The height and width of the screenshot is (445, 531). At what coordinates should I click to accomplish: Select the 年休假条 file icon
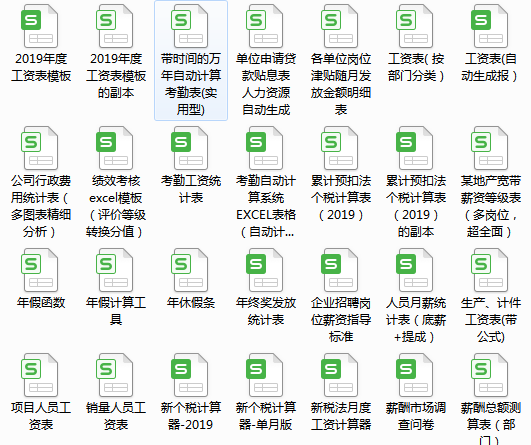(x=191, y=270)
